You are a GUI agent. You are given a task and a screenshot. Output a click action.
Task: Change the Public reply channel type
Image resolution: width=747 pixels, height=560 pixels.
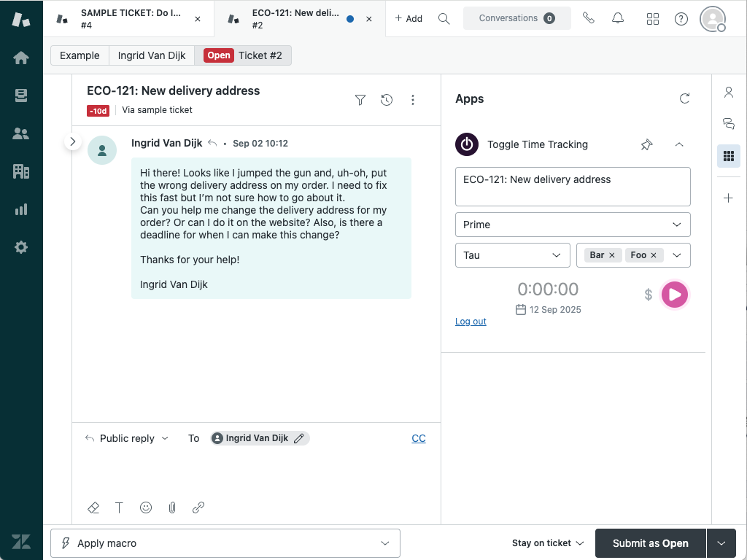click(126, 438)
